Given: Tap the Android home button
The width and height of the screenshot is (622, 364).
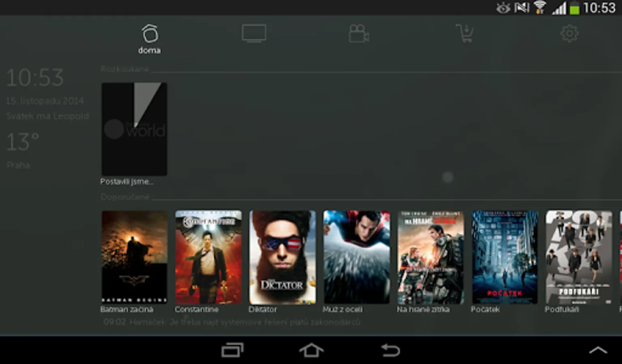Looking at the screenshot, I should [x=311, y=350].
